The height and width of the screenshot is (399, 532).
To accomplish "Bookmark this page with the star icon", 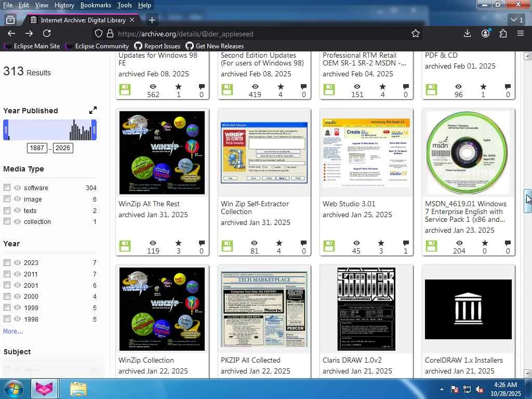I will [x=415, y=34].
